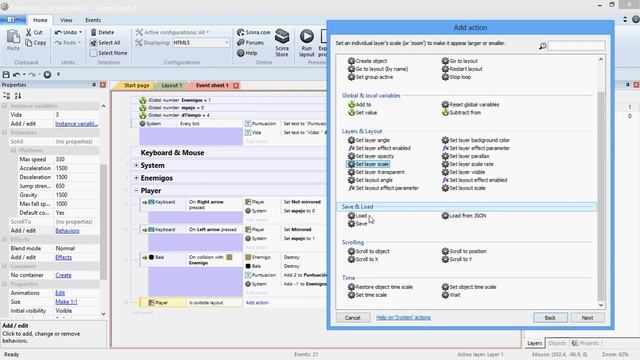Viewport: 640px width, 360px height.
Task: Click the Copy icon in ribbon
Action: click(x=29, y=42)
